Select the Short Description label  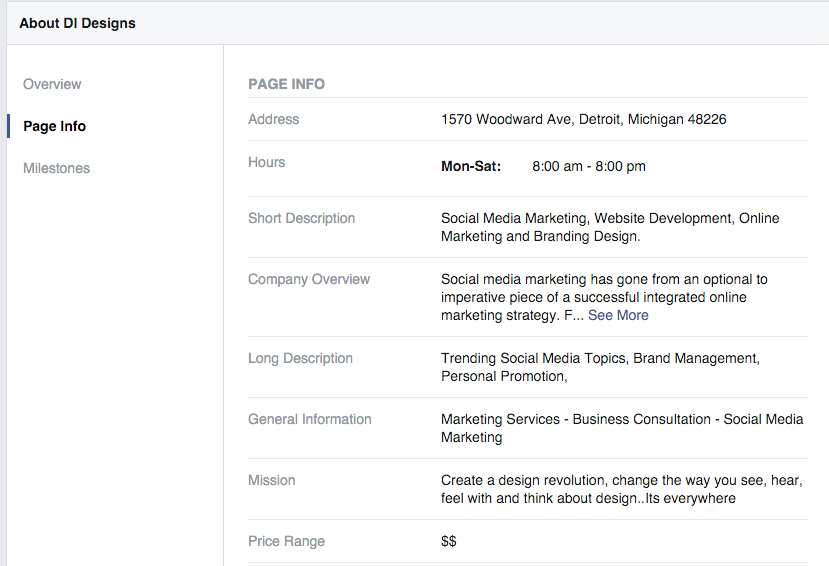[301, 218]
